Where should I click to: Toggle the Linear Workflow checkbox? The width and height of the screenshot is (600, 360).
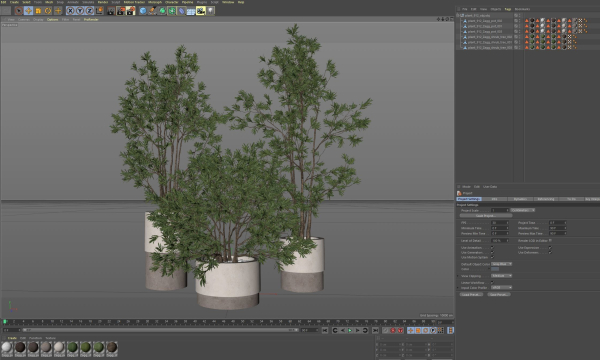coord(492,282)
